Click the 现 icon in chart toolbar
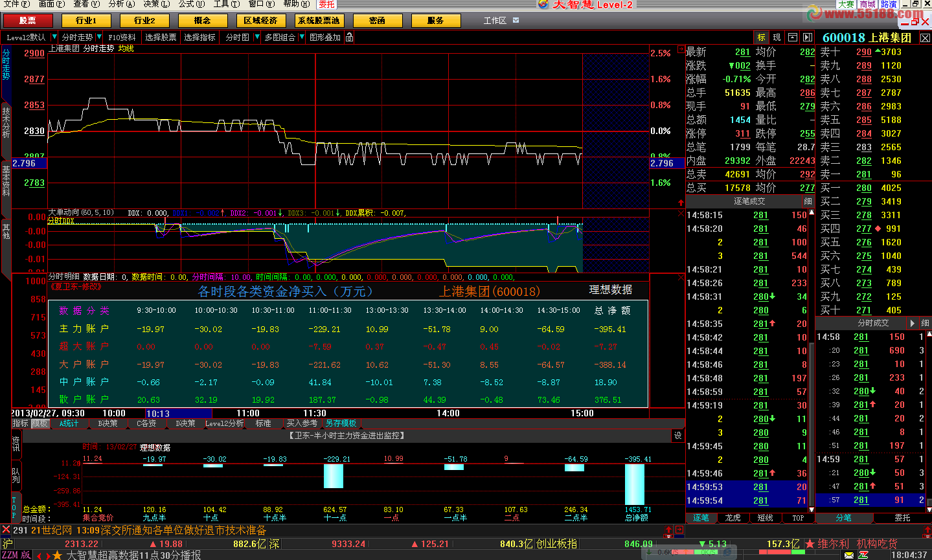 tap(777, 38)
